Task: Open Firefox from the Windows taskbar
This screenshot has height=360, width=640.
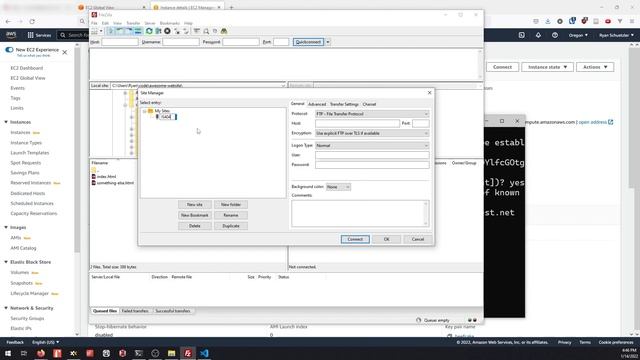Action: [x=41, y=353]
